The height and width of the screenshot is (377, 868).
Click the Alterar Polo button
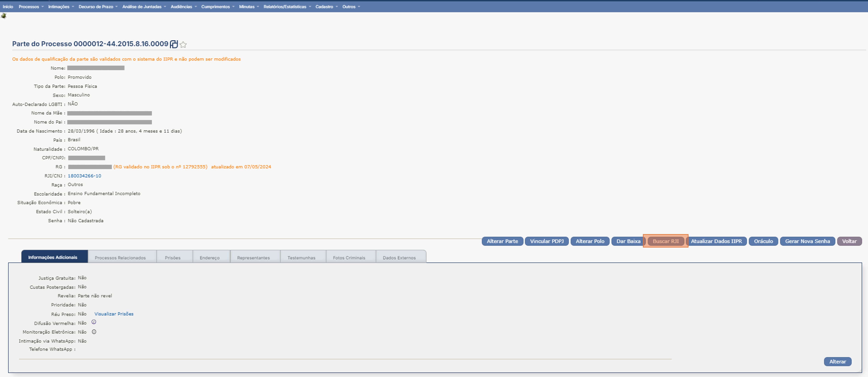(590, 241)
